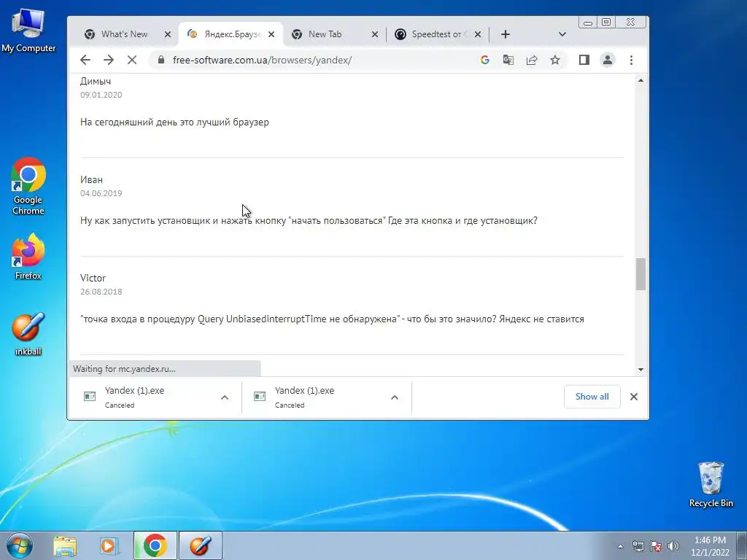Click the comment date 26.08.2018
This screenshot has height=560, width=747.
pos(101,292)
